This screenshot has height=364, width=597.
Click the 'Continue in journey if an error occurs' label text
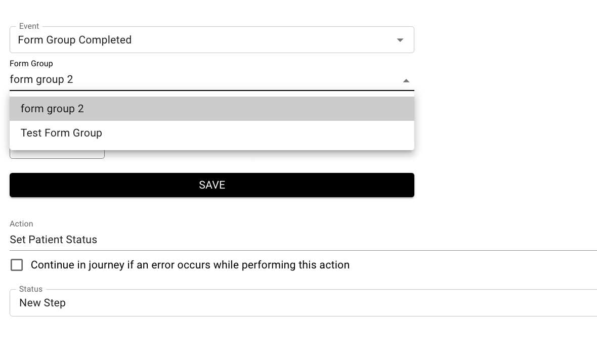pyautogui.click(x=190, y=265)
